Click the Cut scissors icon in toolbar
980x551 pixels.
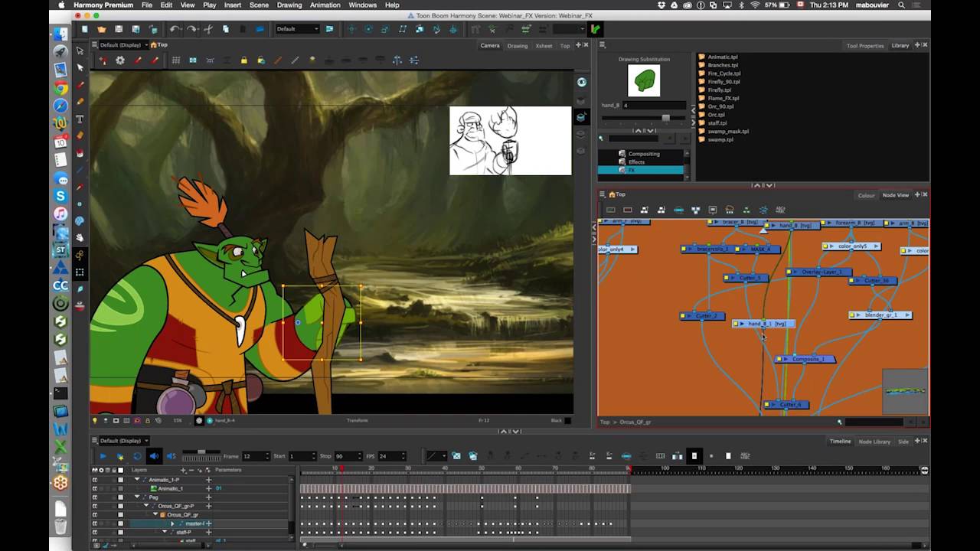click(x=208, y=29)
